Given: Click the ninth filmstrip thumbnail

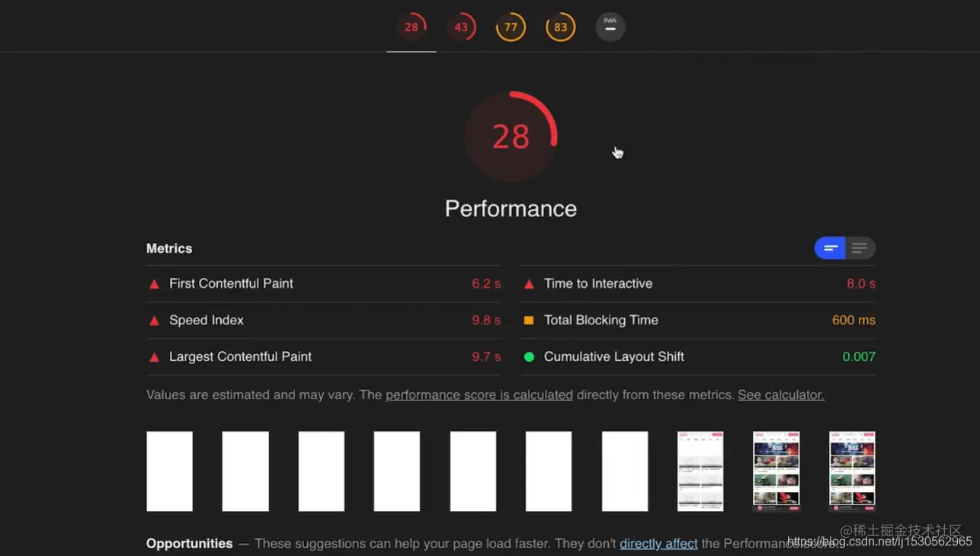Looking at the screenshot, I should 777,471.
